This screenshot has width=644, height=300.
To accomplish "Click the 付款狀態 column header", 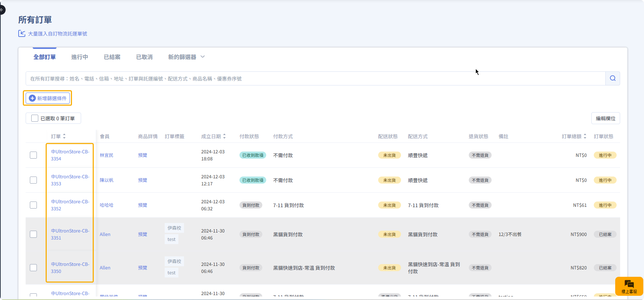I will tap(249, 136).
